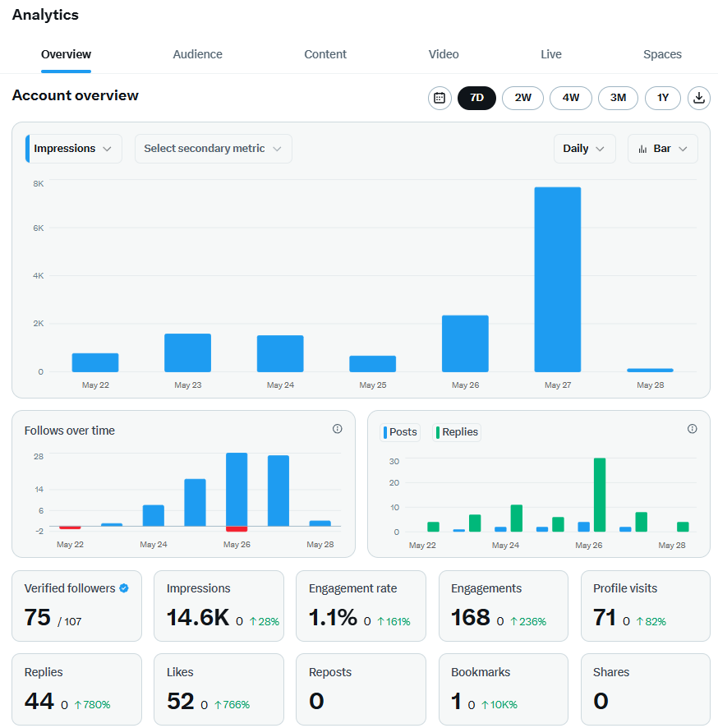
Task: Click the "10K%" bookmarks change value
Action: click(504, 705)
